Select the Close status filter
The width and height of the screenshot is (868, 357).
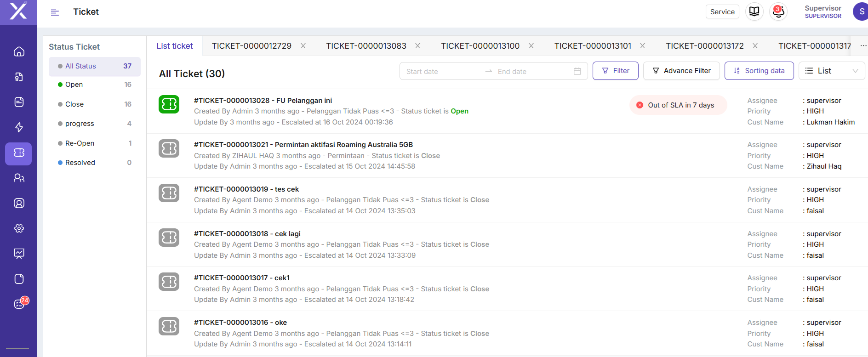[x=74, y=104]
